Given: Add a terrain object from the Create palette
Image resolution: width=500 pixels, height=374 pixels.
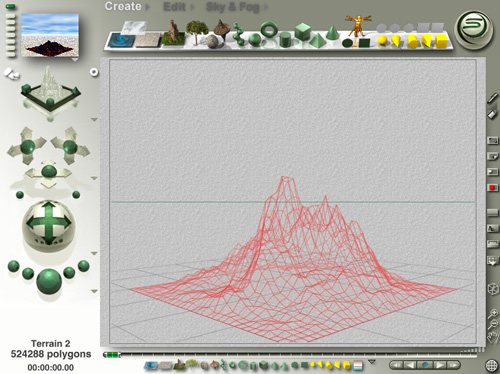Looking at the screenshot, I should pos(174,33).
